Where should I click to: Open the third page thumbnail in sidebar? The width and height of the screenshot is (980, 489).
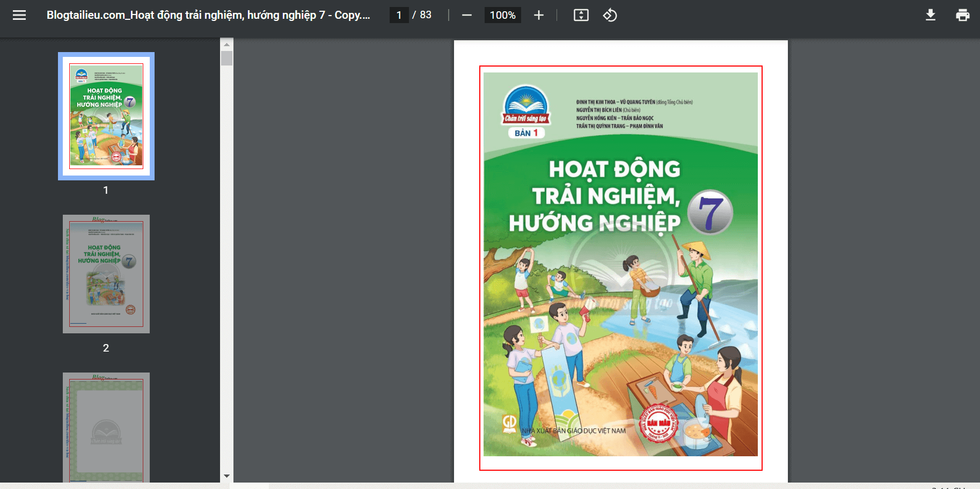pos(106,427)
